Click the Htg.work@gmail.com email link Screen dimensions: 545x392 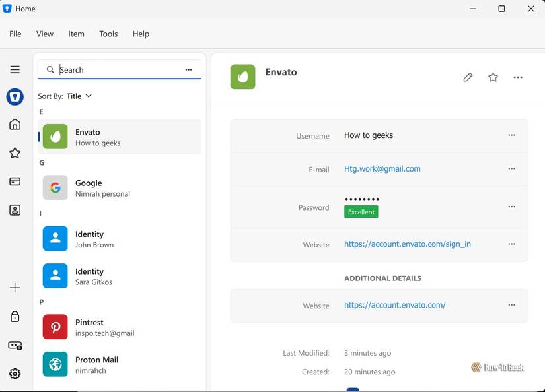(382, 169)
